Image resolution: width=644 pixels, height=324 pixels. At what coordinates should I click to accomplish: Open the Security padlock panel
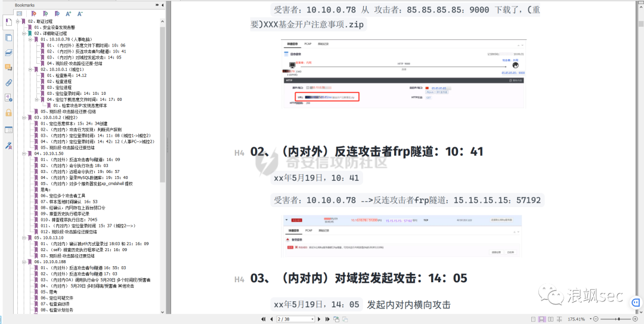point(8,112)
